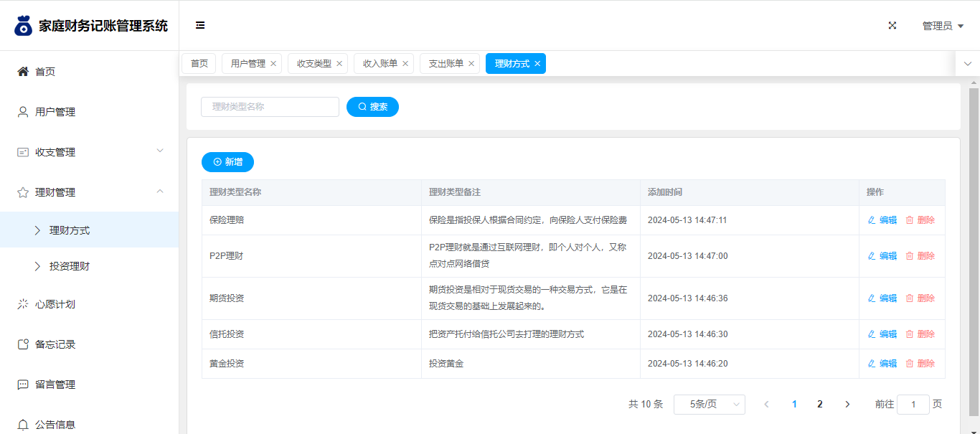Collapse the 理财管理 sidebar menu
This screenshot has height=434, width=980.
[89, 192]
